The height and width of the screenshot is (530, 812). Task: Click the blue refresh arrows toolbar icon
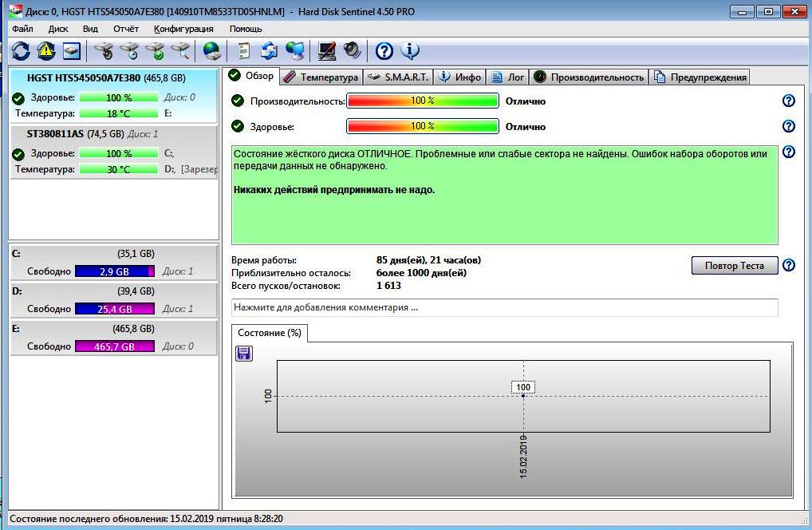[21, 51]
